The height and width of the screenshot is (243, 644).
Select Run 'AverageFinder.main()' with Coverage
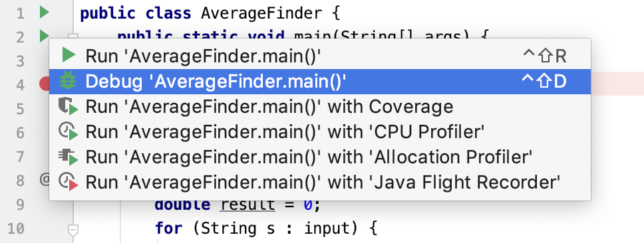[320, 107]
